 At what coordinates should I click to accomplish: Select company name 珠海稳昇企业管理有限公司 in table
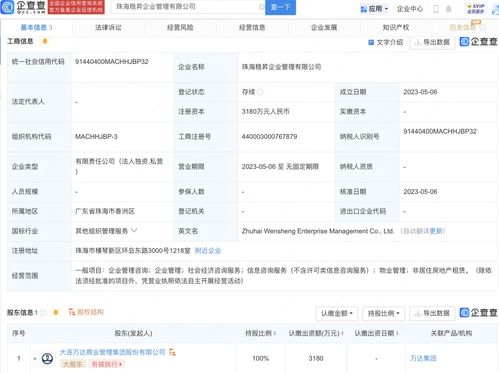[x=281, y=67]
